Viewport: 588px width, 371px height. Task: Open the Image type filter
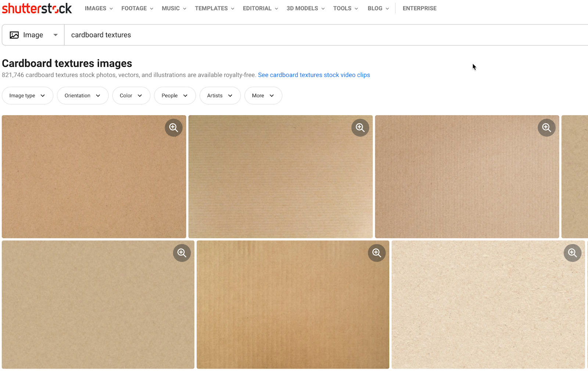tap(27, 95)
